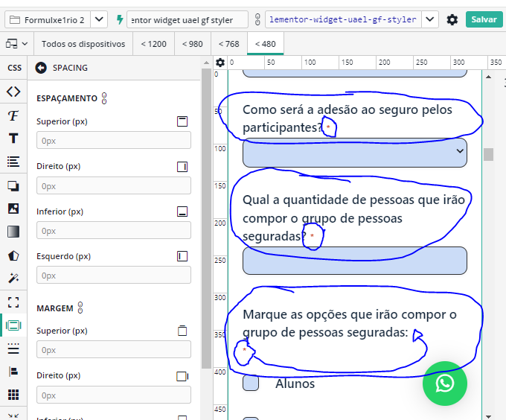The image size is (506, 420).
Task: Click the properties panel scrollbar
Action: (x=206, y=218)
